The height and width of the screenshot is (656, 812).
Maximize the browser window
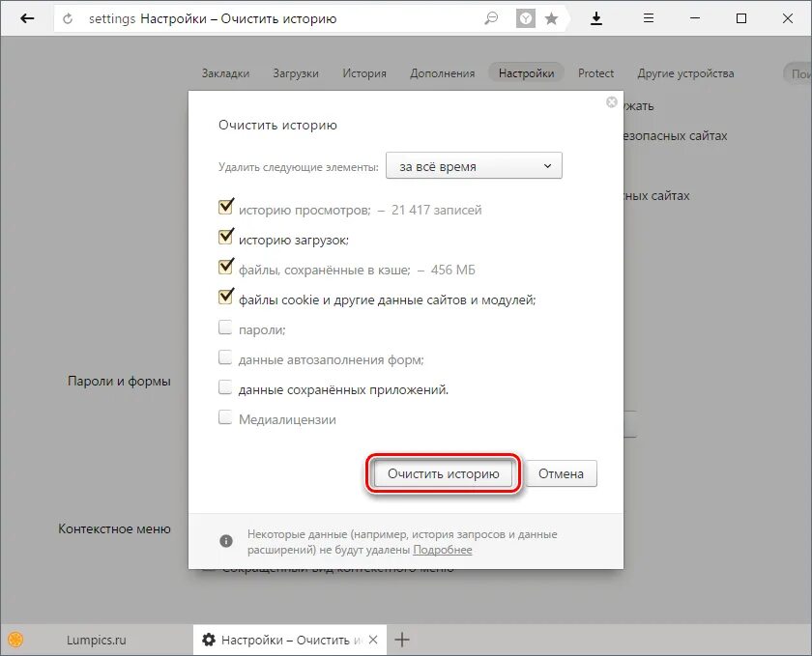pos(741,18)
